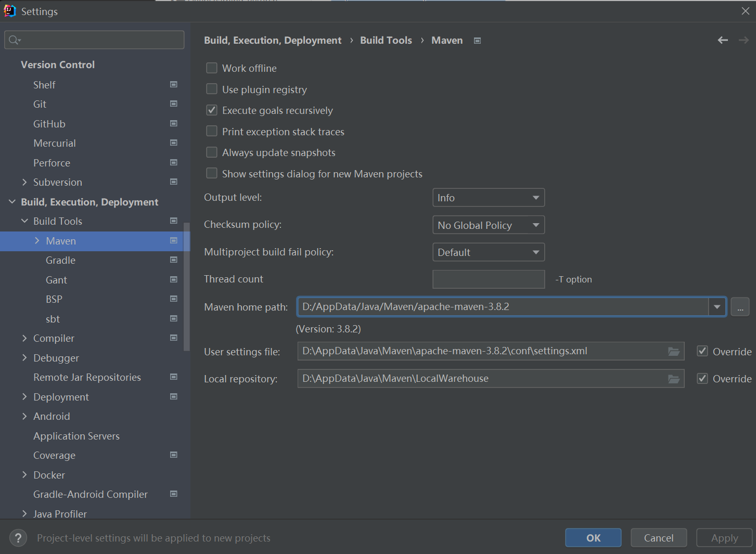Screen dimensions: 756x554
Task: Expand the Compiler tree node
Action: tap(24, 338)
